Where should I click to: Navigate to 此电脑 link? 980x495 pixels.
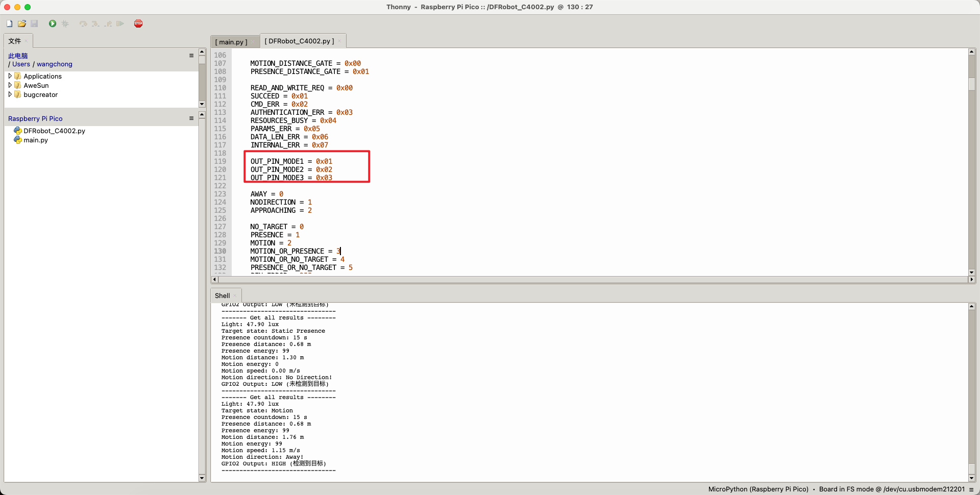[18, 56]
